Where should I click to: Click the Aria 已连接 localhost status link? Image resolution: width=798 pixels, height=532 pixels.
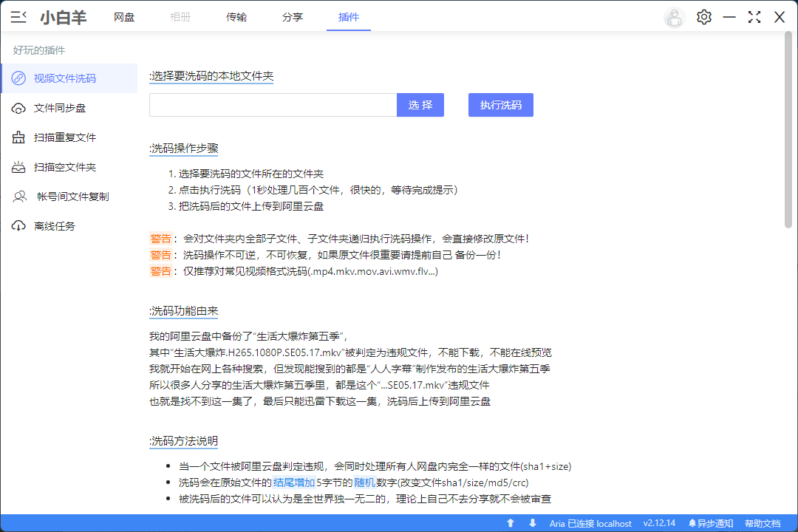click(591, 522)
